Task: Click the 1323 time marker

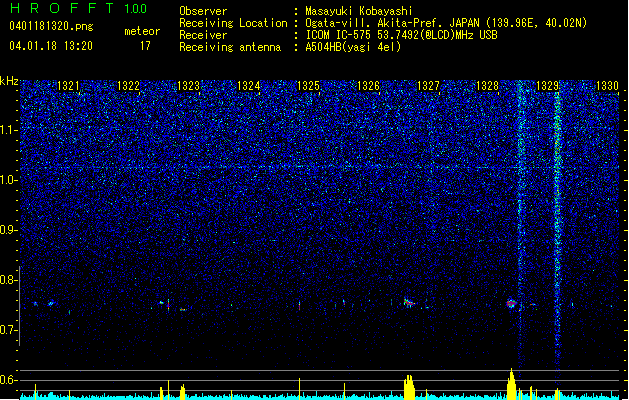Action: [188, 86]
